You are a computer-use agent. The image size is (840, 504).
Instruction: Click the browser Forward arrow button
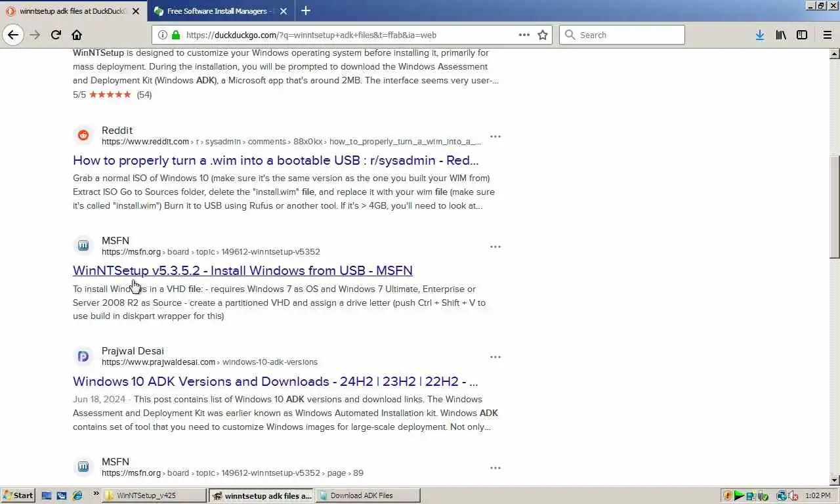tap(35, 35)
